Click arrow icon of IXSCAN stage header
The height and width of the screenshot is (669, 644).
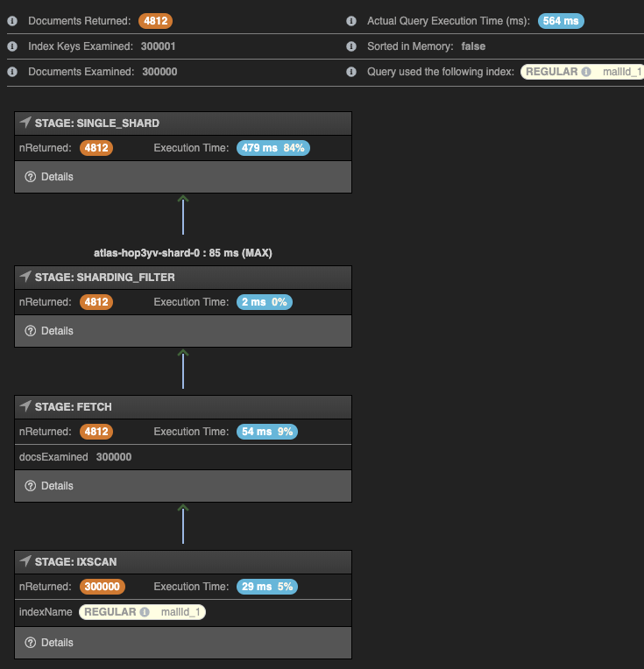coord(25,561)
